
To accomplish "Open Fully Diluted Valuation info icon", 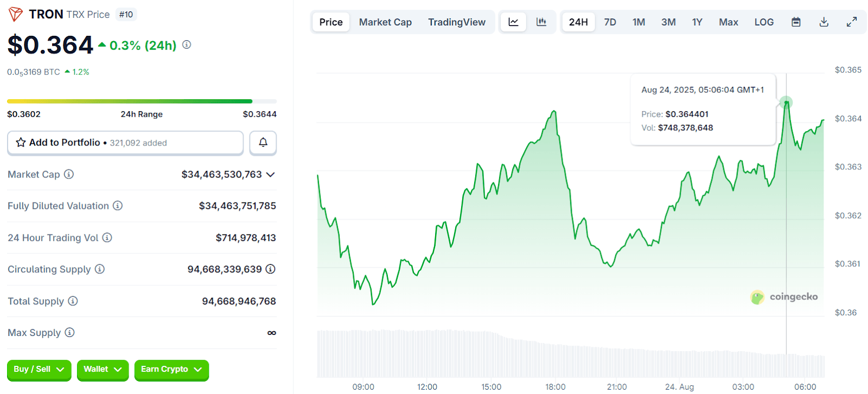I will coord(118,206).
